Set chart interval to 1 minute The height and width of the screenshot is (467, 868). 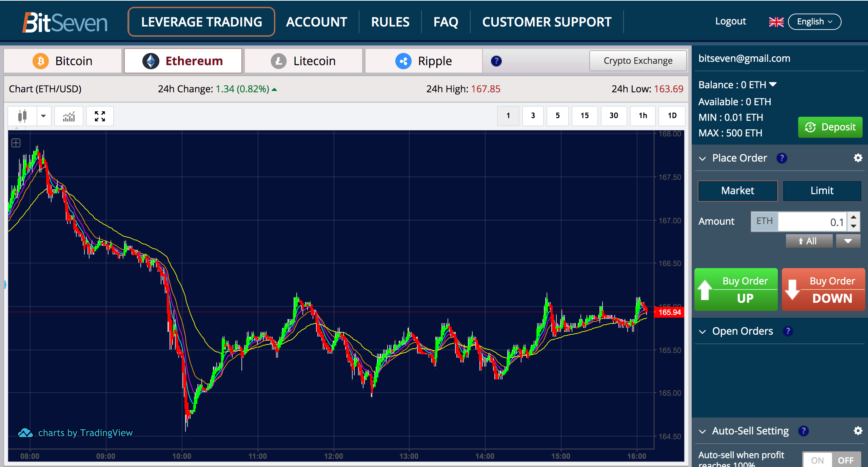(508, 116)
